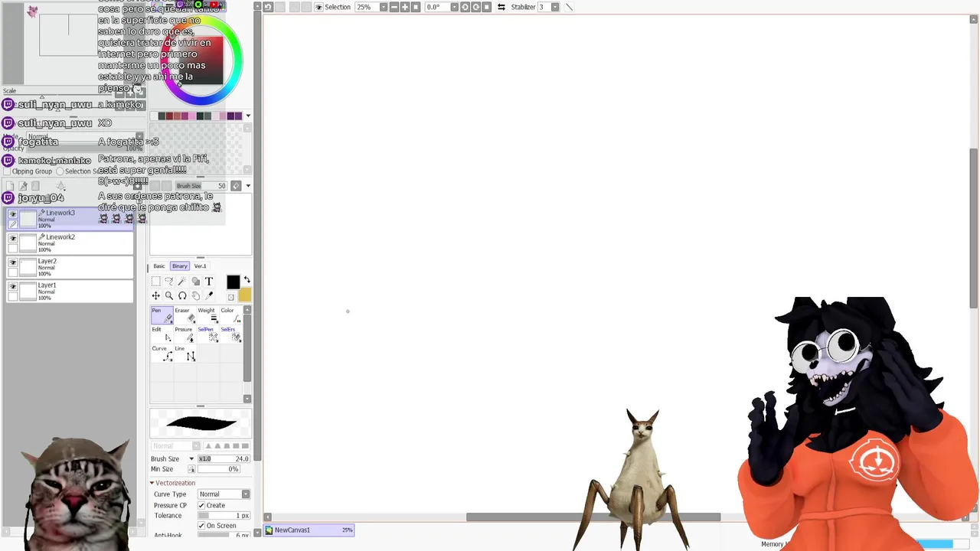The width and height of the screenshot is (980, 551).
Task: Choose the Line tool
Action: pos(185,354)
